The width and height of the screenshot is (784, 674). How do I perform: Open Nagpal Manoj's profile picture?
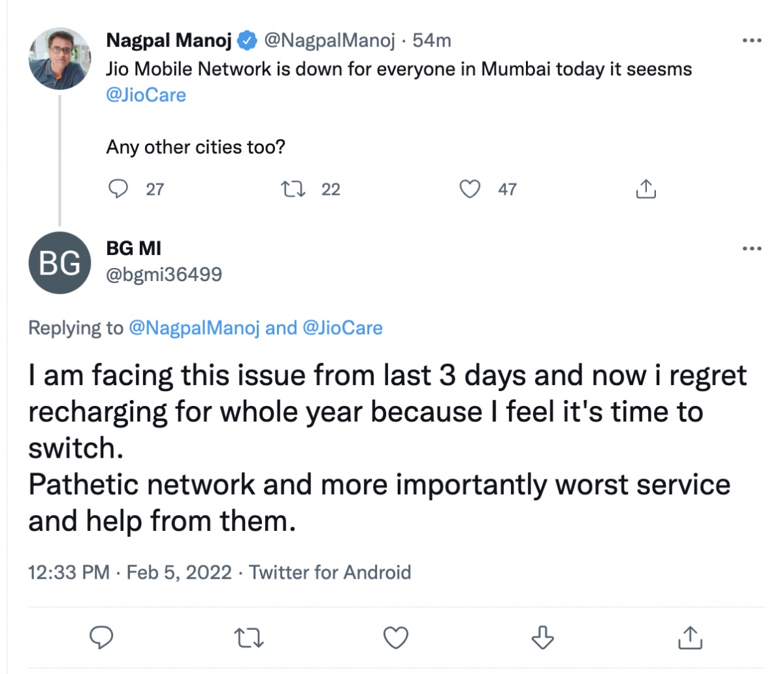(x=59, y=59)
